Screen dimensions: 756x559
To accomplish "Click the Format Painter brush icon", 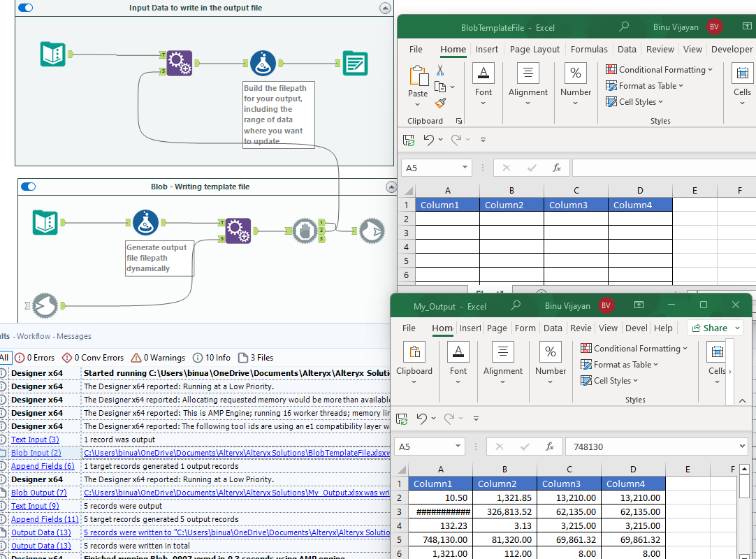I will (440, 103).
